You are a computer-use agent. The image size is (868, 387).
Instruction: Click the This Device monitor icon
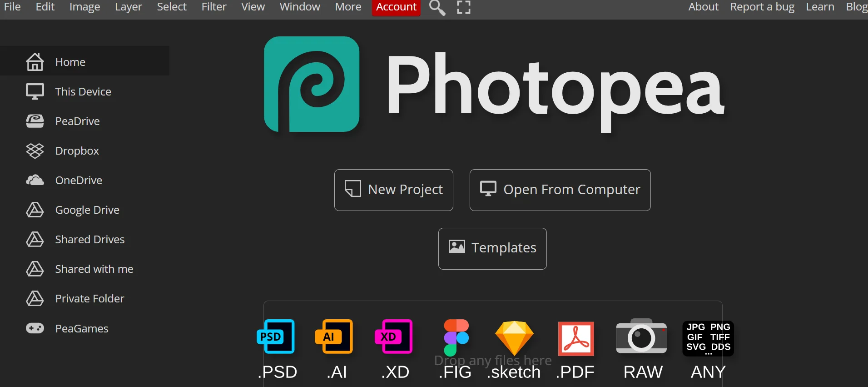point(35,91)
